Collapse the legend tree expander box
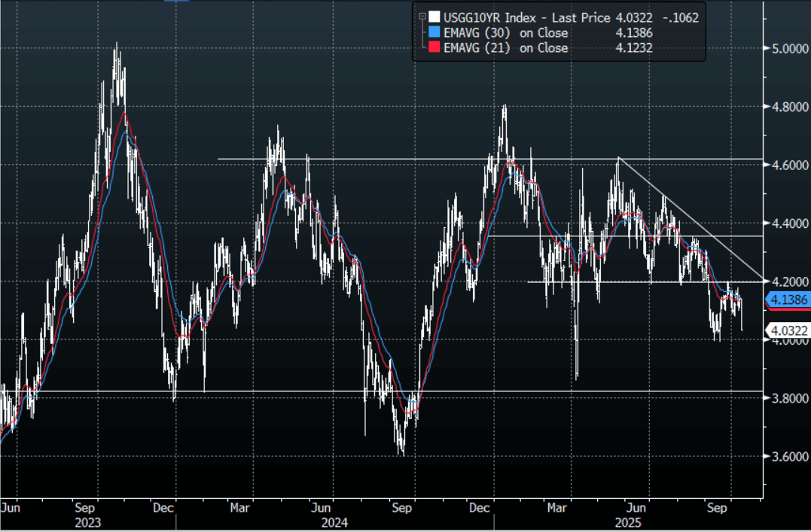This screenshot has height=532, width=811. coord(422,15)
